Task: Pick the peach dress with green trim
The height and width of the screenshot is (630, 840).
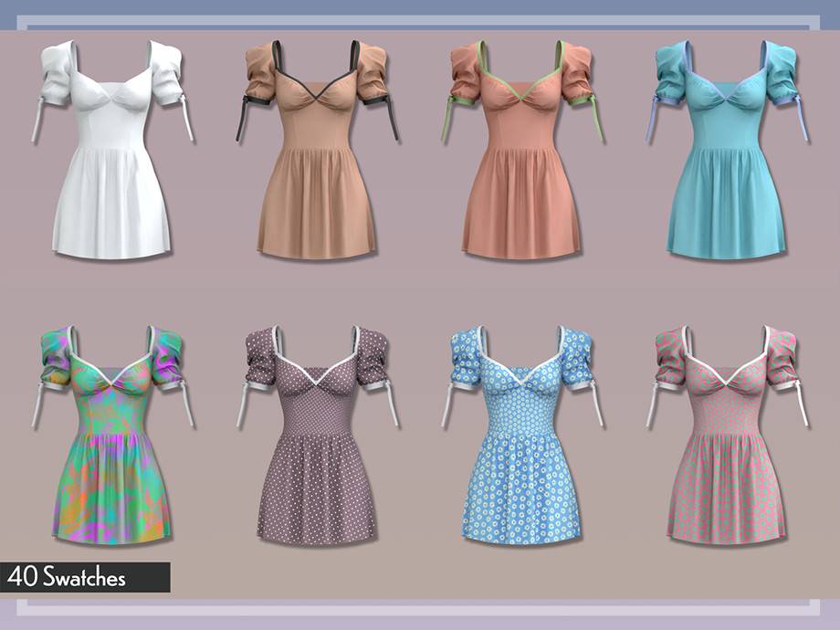Action: point(521,155)
